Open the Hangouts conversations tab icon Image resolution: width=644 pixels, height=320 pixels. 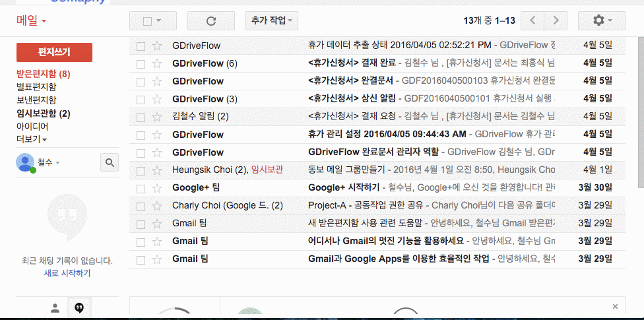(79, 307)
